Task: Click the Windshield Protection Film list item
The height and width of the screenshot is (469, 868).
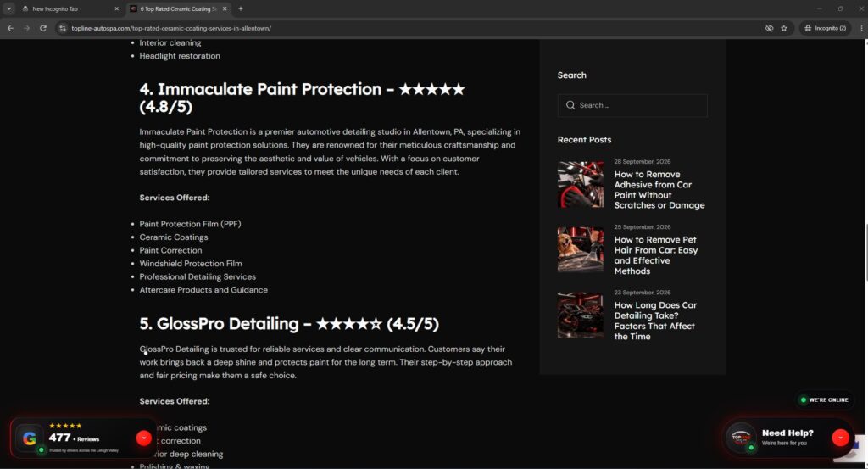Action: [x=191, y=264]
